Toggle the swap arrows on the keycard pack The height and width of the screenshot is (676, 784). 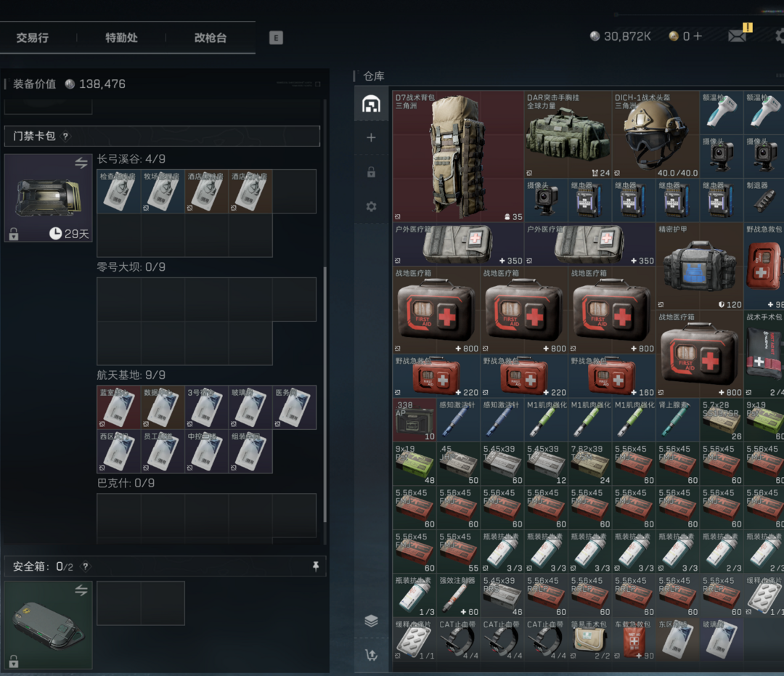pyautogui.click(x=81, y=163)
